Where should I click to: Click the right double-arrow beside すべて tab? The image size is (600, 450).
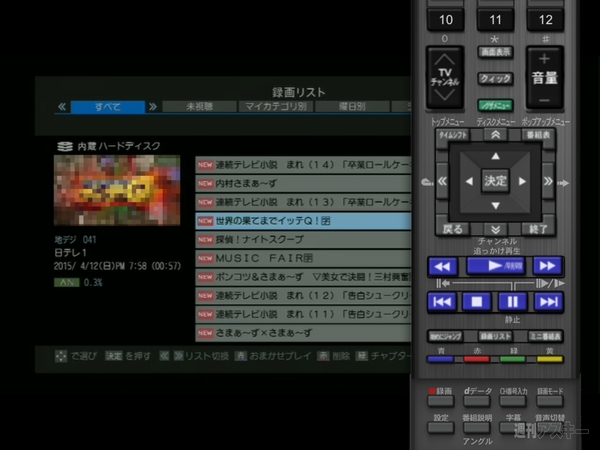(153, 107)
